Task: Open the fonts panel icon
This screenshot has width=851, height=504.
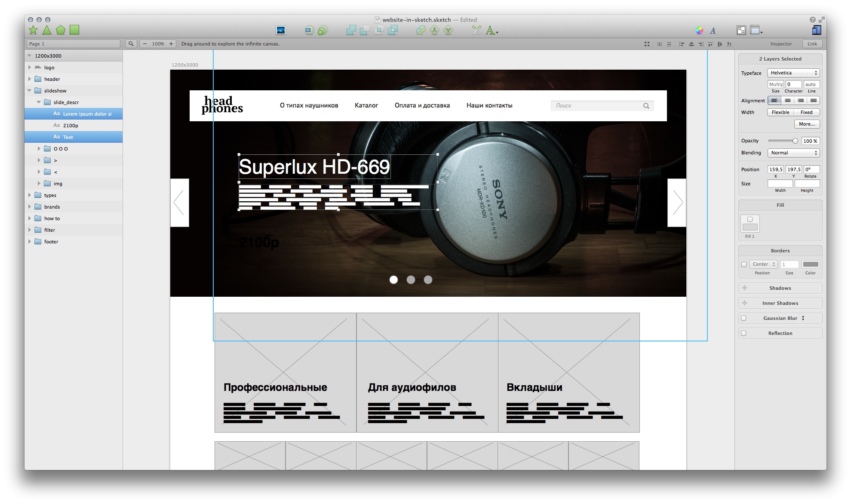Action: click(713, 30)
